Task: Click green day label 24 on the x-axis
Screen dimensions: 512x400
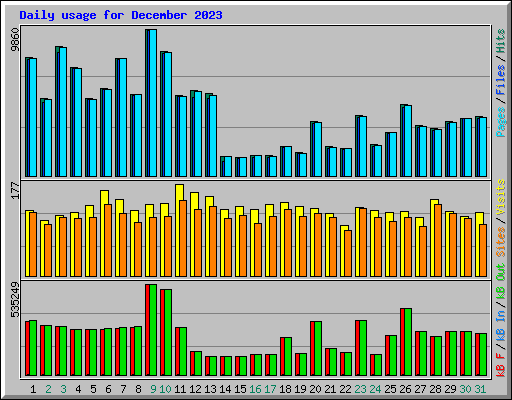Action: click(x=375, y=389)
